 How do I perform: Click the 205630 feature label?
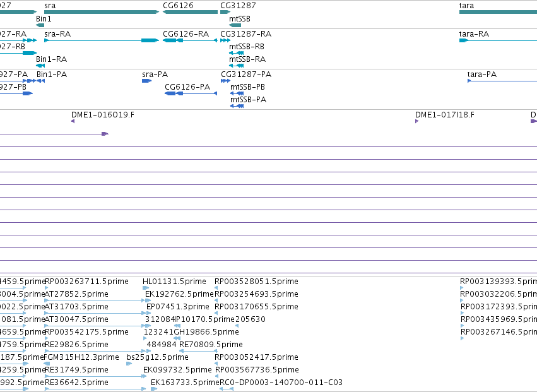251,319
